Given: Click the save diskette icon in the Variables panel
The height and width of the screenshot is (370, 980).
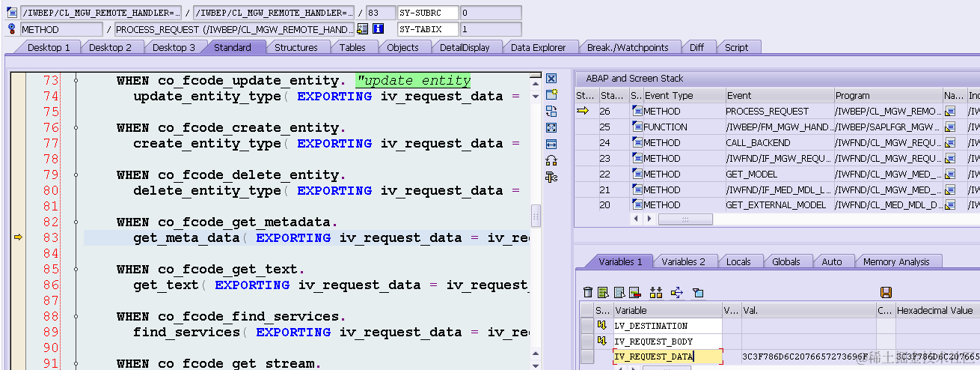Looking at the screenshot, I should pos(886,292).
